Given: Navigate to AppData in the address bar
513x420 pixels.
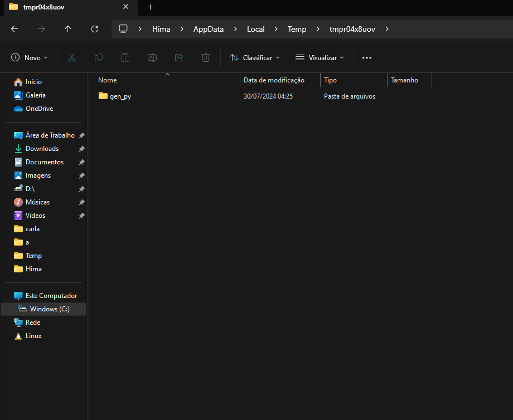Looking at the screenshot, I should point(209,29).
